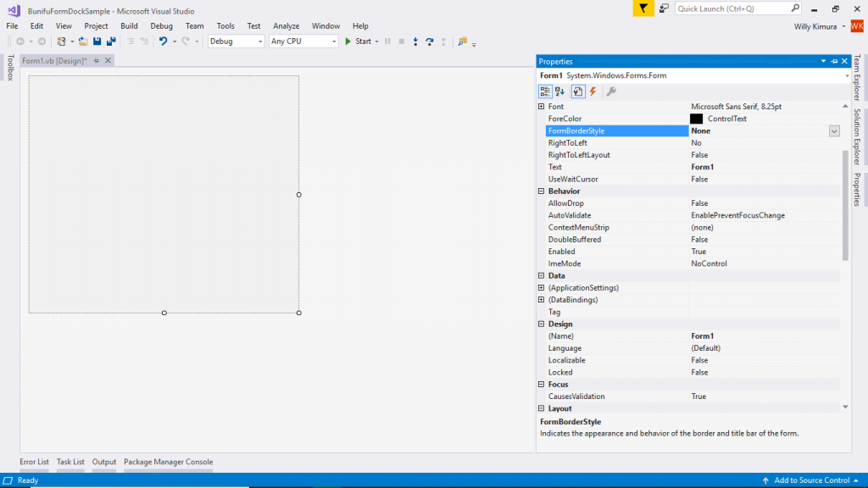
Task: Switch to the Package Manager Console tab
Action: (167, 462)
